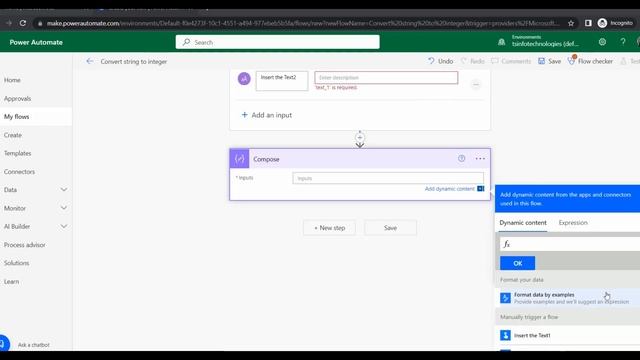The height and width of the screenshot is (360, 640).
Task: Open Create in left navigation
Action: [x=13, y=135]
